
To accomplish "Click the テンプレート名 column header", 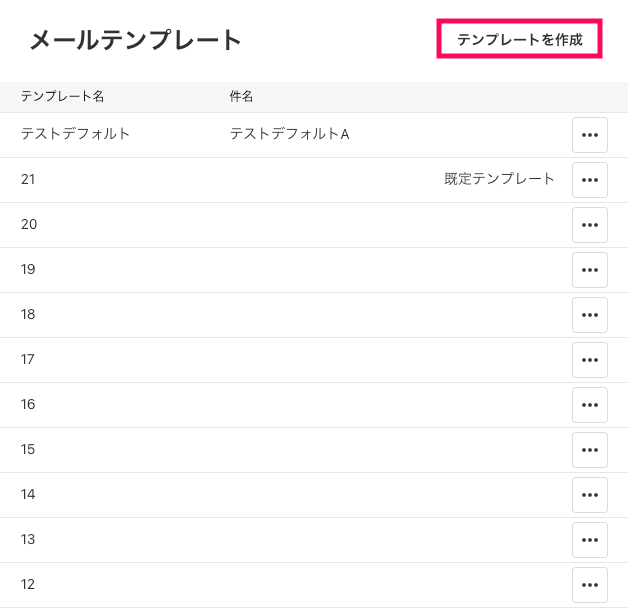I will [62, 96].
